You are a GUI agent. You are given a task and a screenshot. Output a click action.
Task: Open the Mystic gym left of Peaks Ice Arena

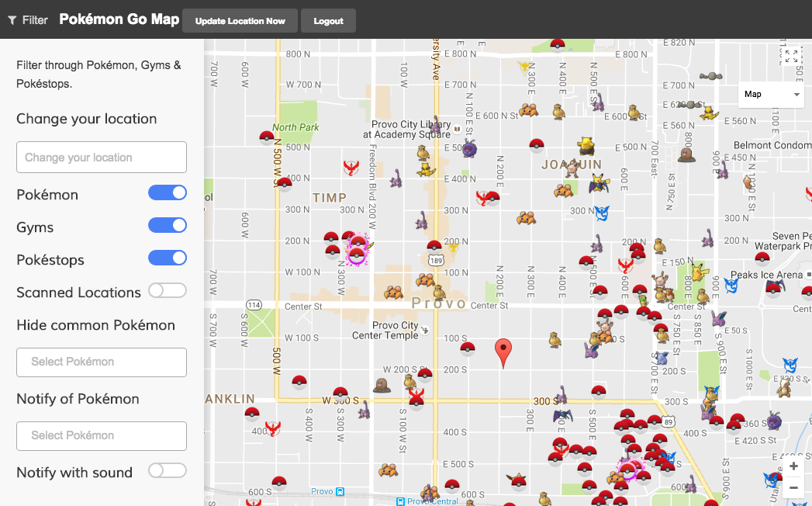coord(731,285)
